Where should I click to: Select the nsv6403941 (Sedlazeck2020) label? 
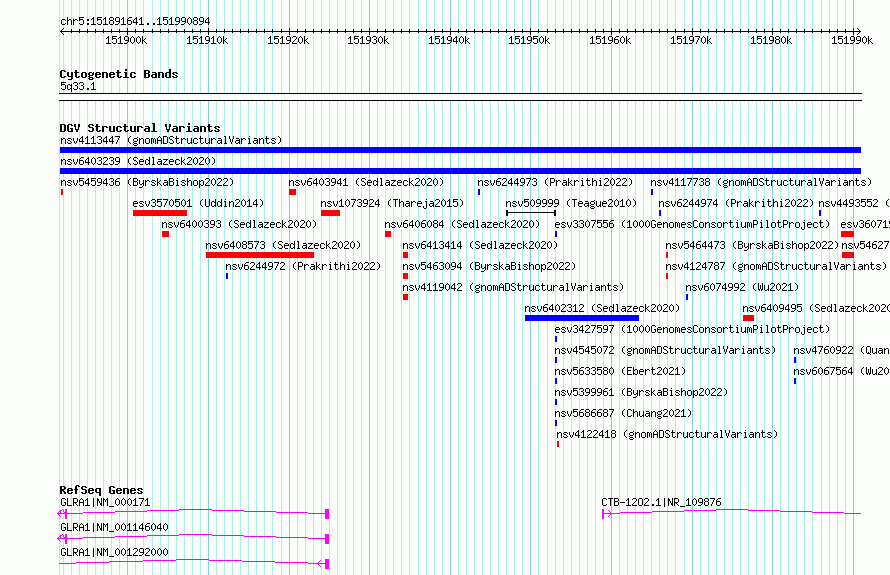[366, 182]
